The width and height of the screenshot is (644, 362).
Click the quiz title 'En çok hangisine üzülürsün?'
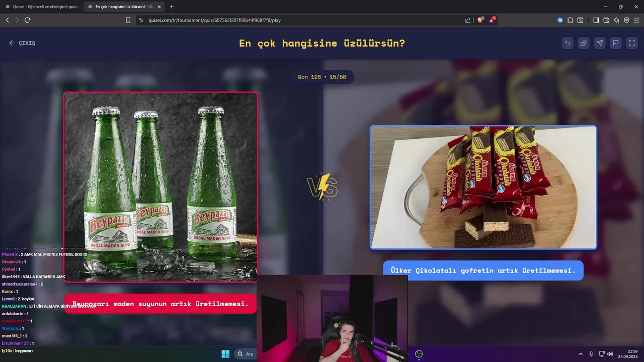pos(322,43)
